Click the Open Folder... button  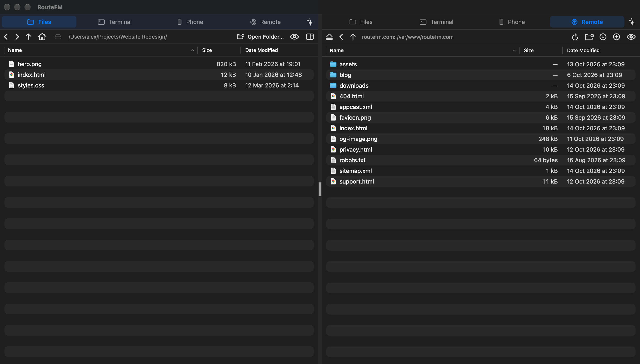point(260,37)
